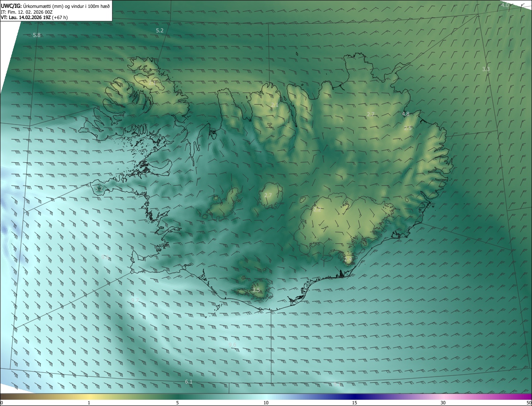The image size is (532, 406).
Task: Click the yellow section of the color scale
Action: pyautogui.click(x=89, y=396)
